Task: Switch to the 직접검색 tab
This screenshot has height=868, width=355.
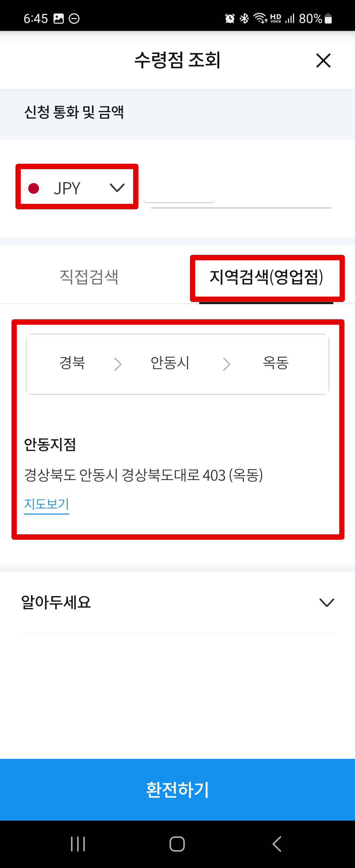Action: (89, 277)
